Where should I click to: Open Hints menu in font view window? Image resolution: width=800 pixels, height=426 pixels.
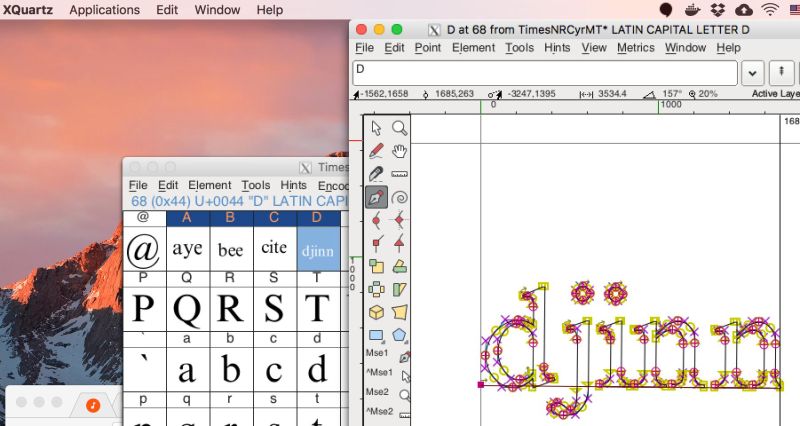pyautogui.click(x=293, y=185)
